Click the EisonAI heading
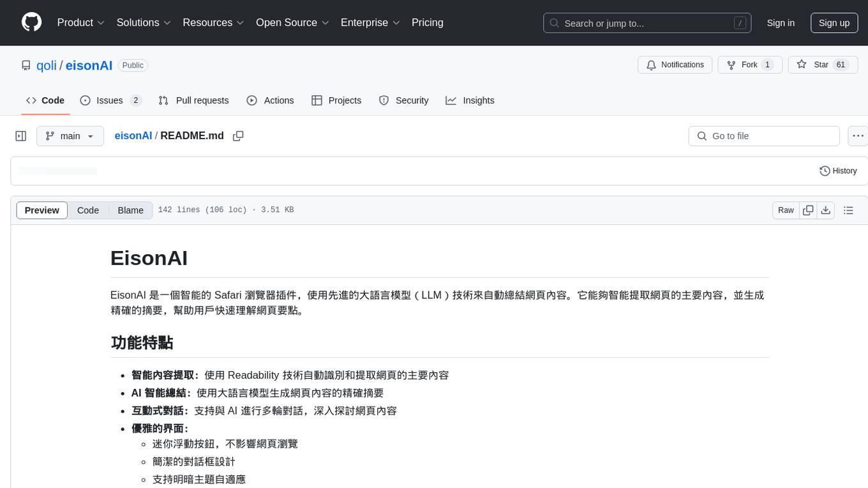Screen dimensions: 868x488 149,258
